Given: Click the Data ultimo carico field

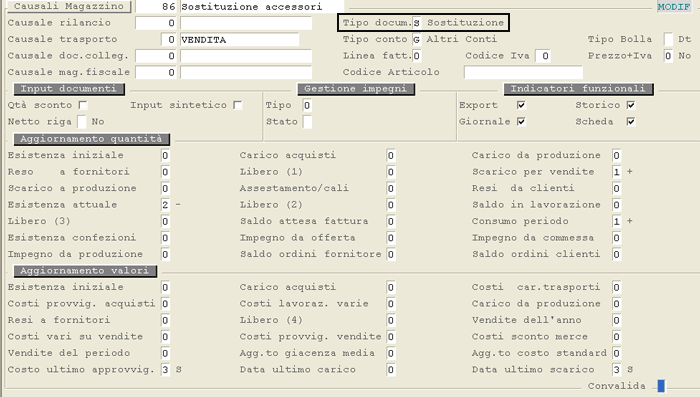Looking at the screenshot, I should [391, 370].
